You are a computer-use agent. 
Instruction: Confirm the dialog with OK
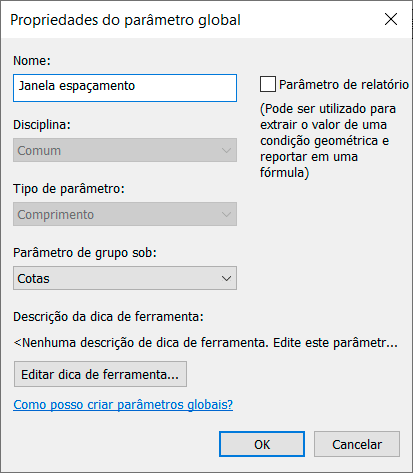pos(262,444)
